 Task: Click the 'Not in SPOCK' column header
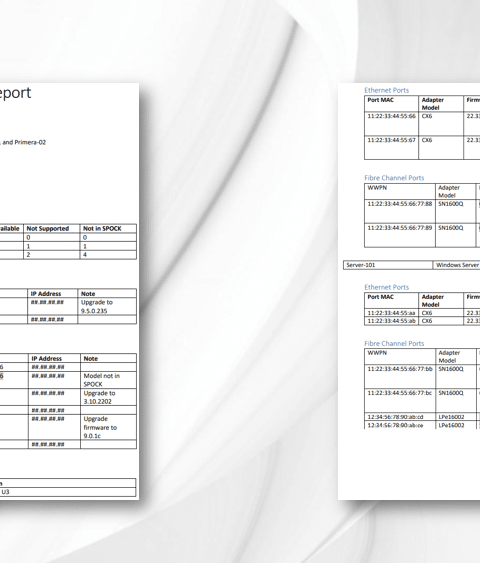pyautogui.click(x=102, y=228)
